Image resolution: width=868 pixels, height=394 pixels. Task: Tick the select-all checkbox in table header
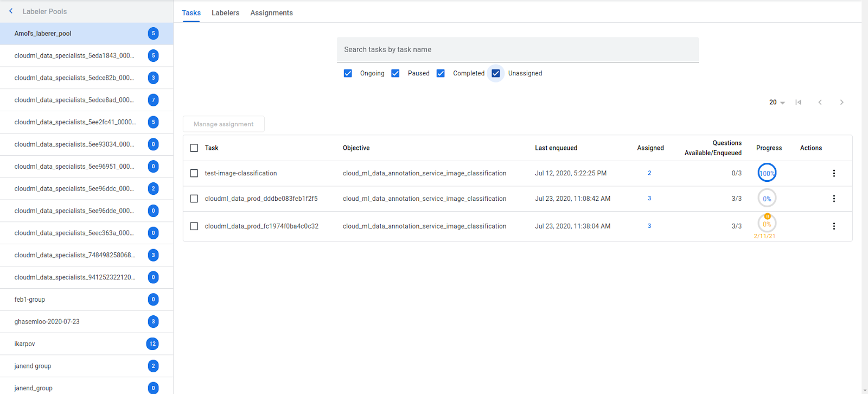194,148
